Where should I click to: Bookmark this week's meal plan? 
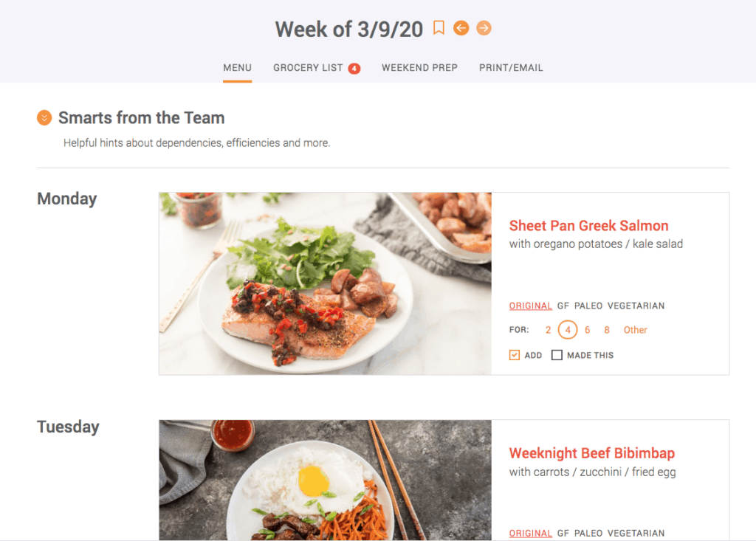coord(439,28)
